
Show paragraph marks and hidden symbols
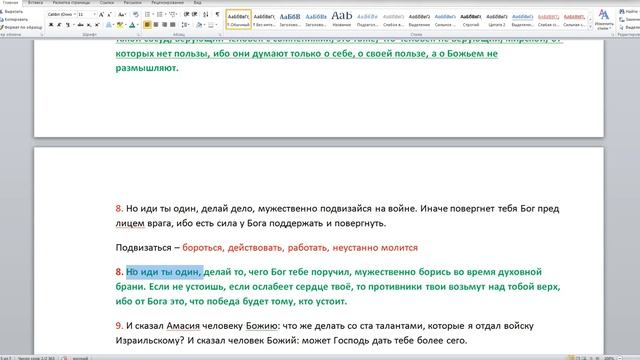coord(217,15)
